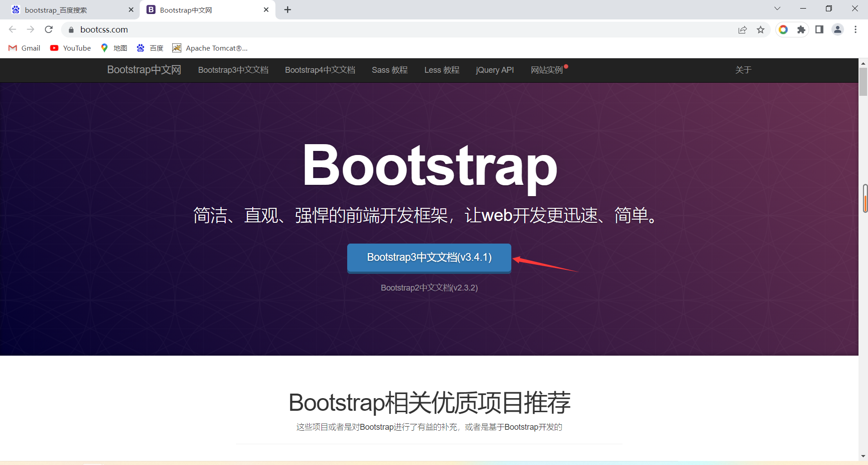Select the Bootstrap中文网 tab
Screen dimensions: 868x465
pos(208,10)
